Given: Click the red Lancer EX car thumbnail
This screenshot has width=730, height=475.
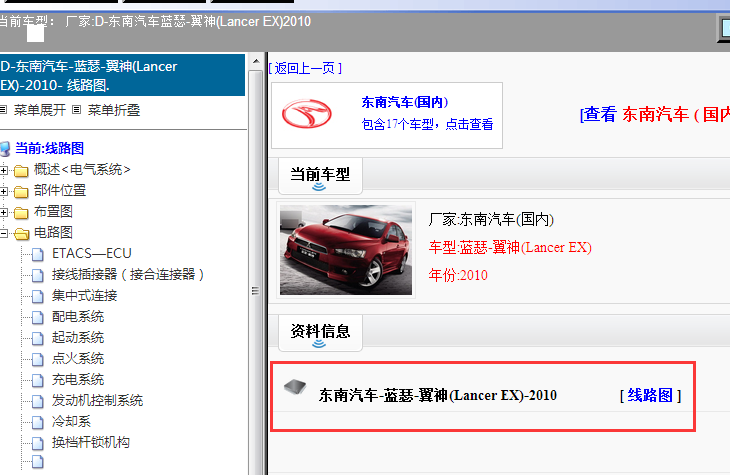Looking at the screenshot, I should click(x=345, y=250).
